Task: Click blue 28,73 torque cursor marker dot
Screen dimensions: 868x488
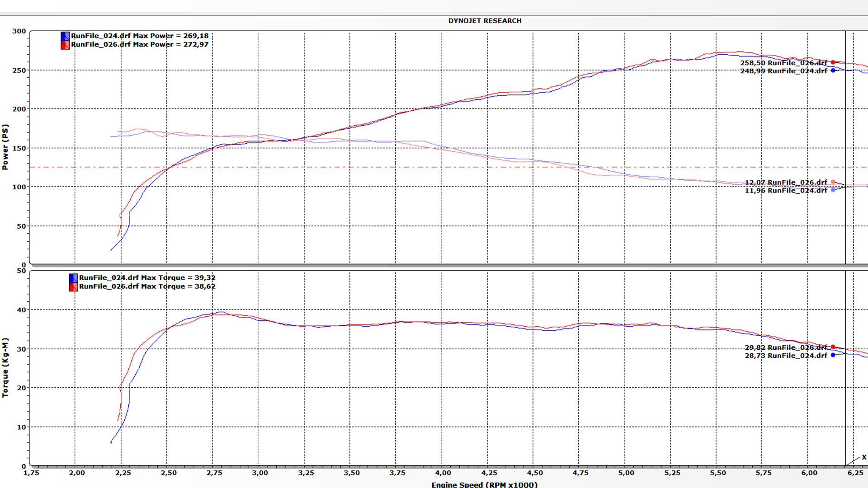Action: (833, 355)
